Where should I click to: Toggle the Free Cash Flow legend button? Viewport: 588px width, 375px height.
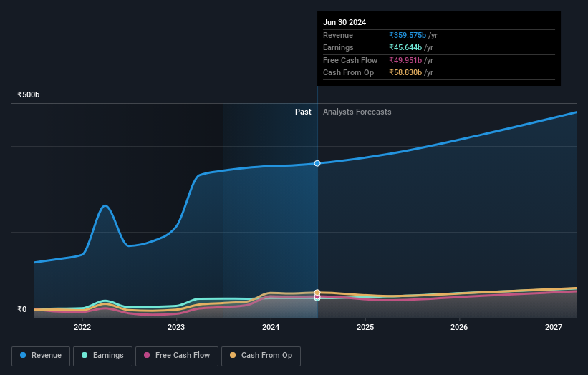click(177, 356)
